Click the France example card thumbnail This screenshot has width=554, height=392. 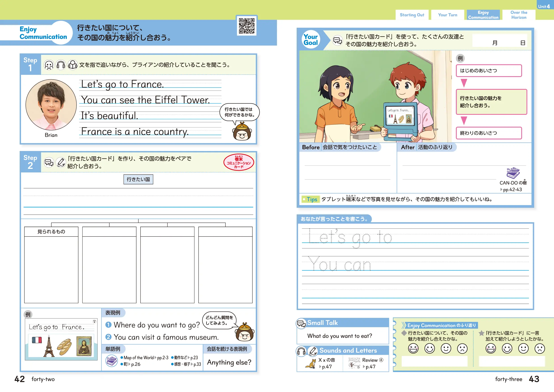pos(61,339)
